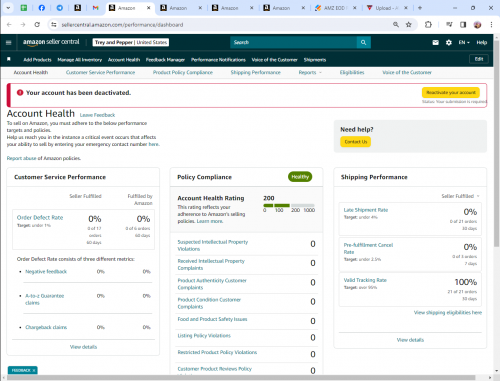Viewport: 500px width, 381px height.
Task: Switch to the Gmail pinned tab
Action: [x=96, y=8]
